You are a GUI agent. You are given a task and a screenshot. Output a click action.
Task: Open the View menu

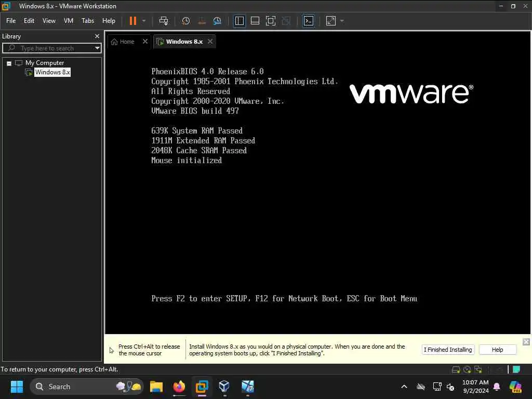(x=49, y=21)
